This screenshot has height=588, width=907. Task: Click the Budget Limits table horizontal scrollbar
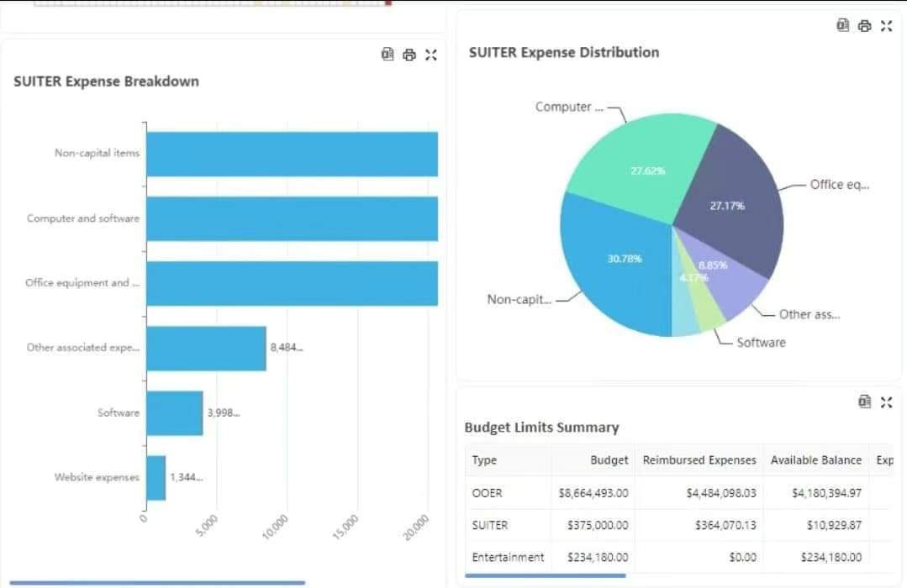coord(545,575)
